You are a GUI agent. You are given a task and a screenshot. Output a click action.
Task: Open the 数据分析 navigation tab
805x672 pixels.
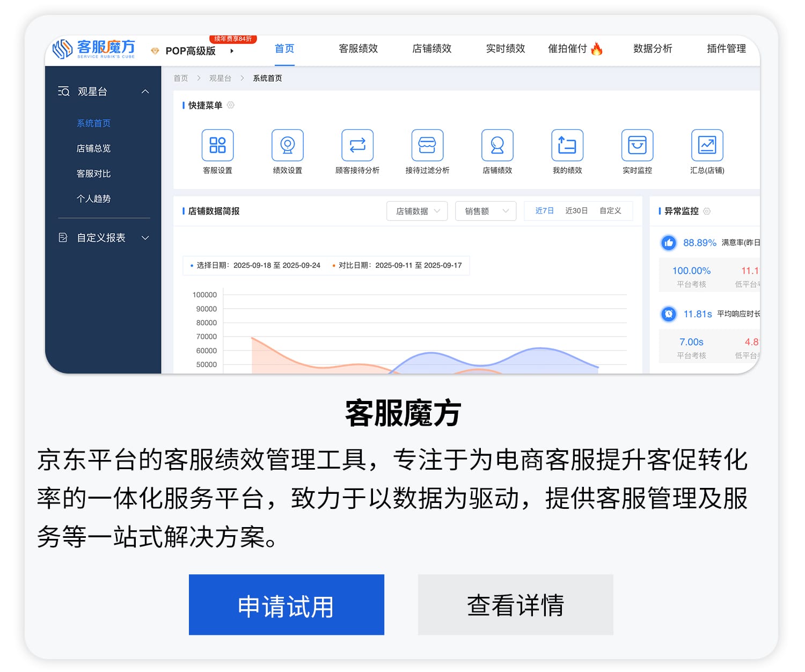653,49
